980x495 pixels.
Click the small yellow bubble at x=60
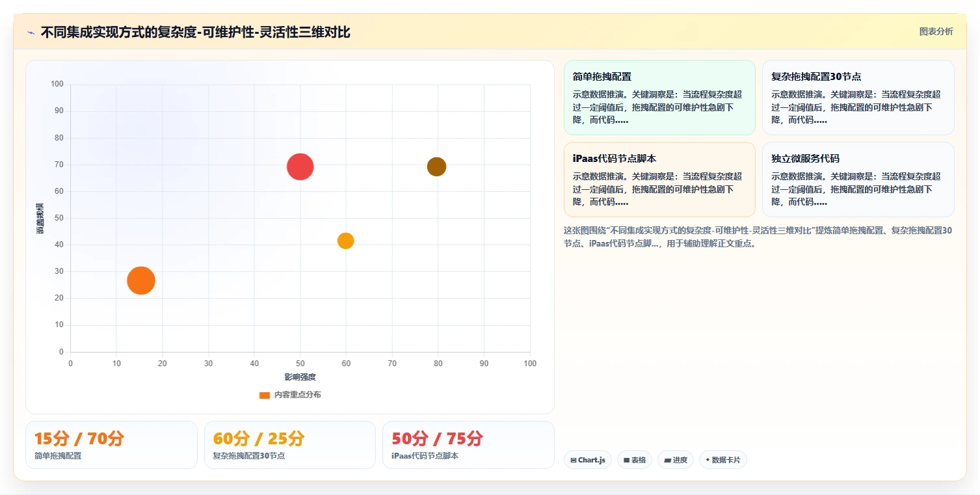pos(345,241)
